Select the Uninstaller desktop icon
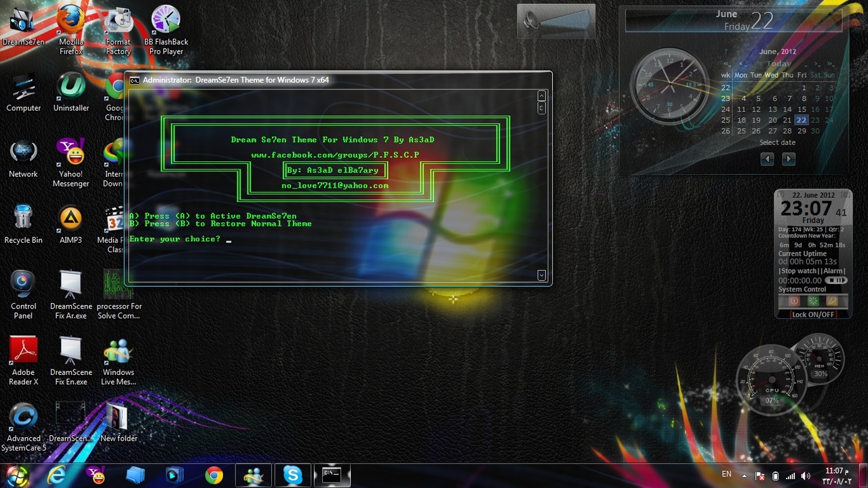The image size is (868, 488). (x=71, y=93)
